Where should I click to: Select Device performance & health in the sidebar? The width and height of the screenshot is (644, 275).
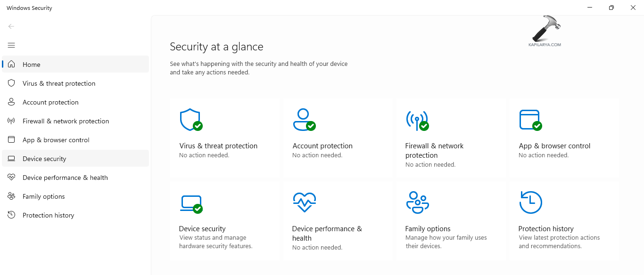[x=65, y=178]
